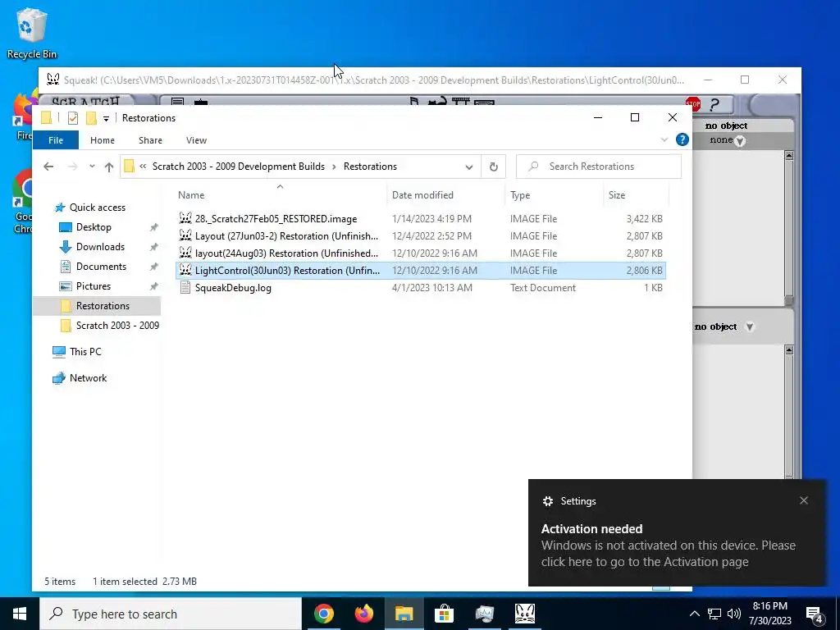Open Desktop in navigation pane
Screen dimensions: 840x630
tap(94, 227)
